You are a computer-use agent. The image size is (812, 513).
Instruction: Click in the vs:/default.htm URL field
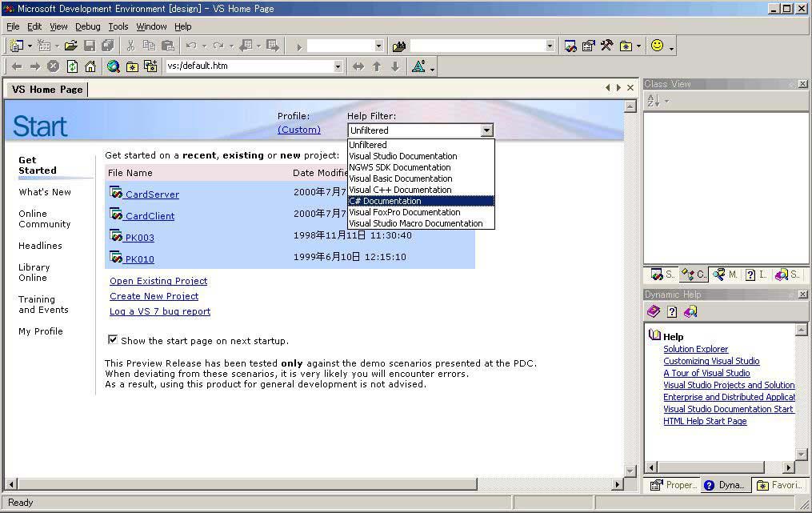(x=249, y=66)
